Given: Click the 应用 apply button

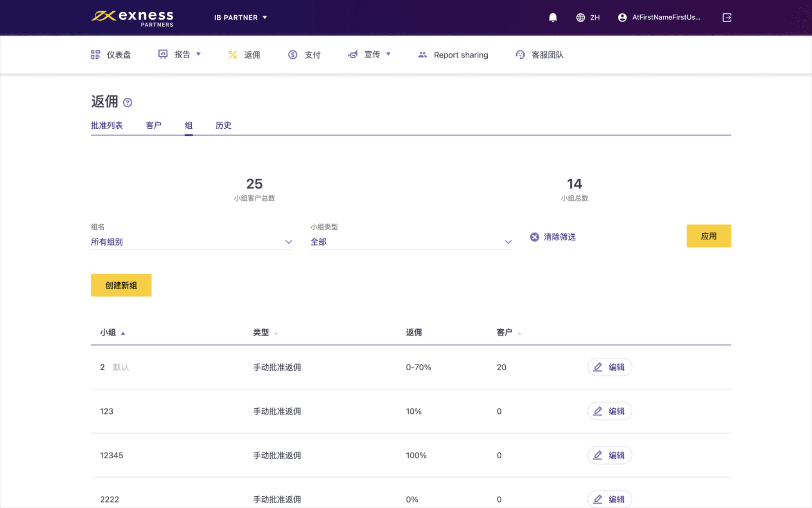Looking at the screenshot, I should (708, 236).
